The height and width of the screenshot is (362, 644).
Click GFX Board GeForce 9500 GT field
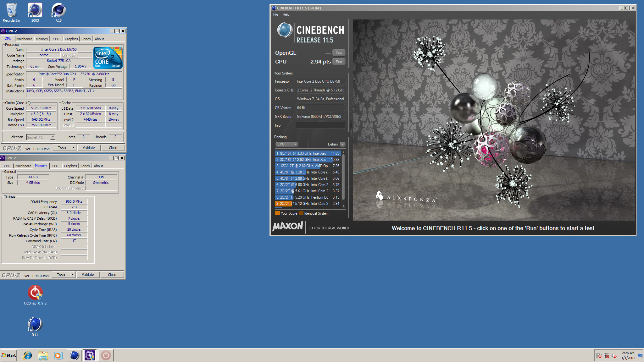320,117
